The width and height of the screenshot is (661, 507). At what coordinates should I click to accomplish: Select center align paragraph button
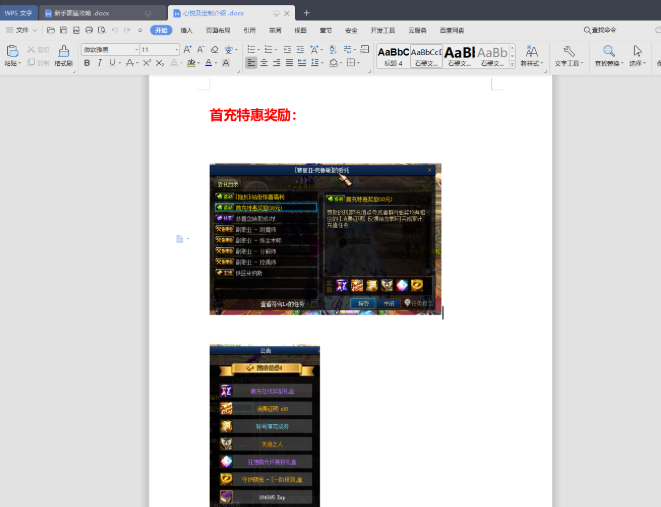264,63
